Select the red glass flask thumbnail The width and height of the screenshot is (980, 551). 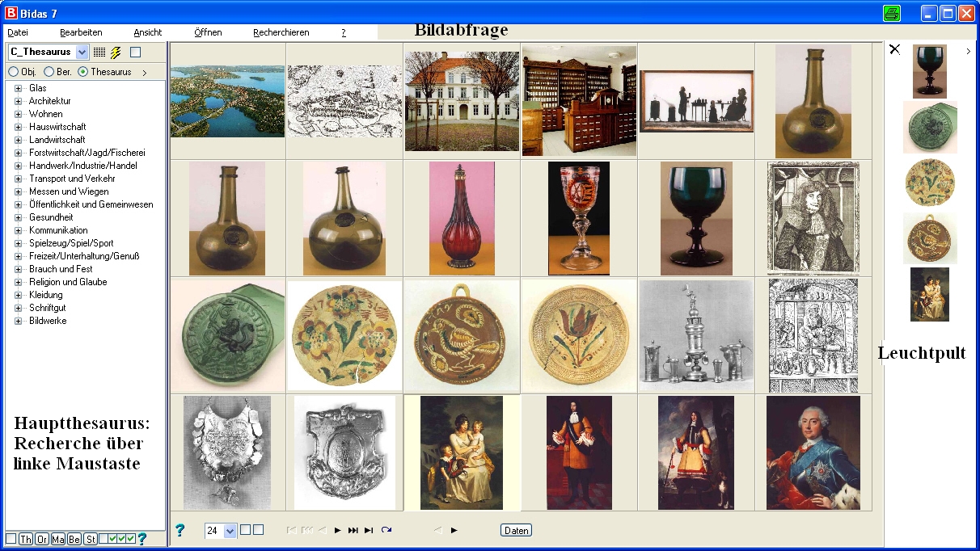tap(462, 218)
